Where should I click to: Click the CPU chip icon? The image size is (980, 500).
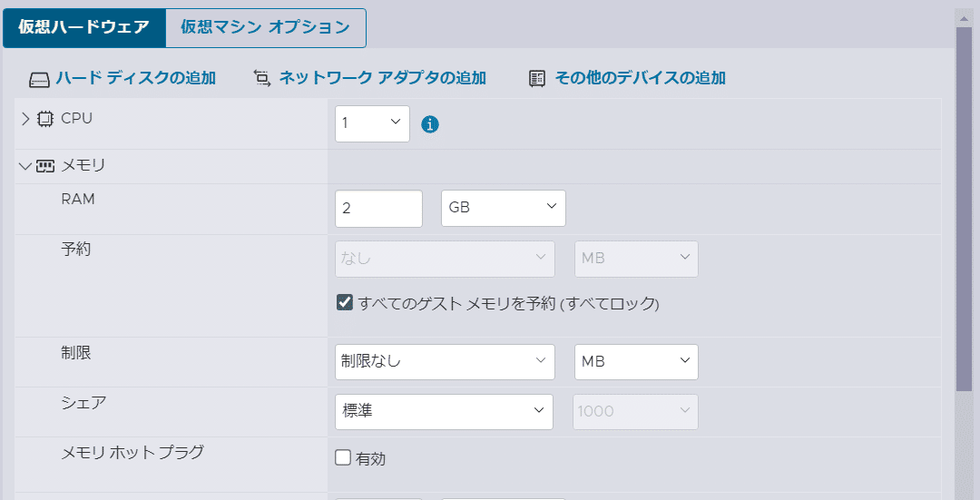tap(45, 119)
